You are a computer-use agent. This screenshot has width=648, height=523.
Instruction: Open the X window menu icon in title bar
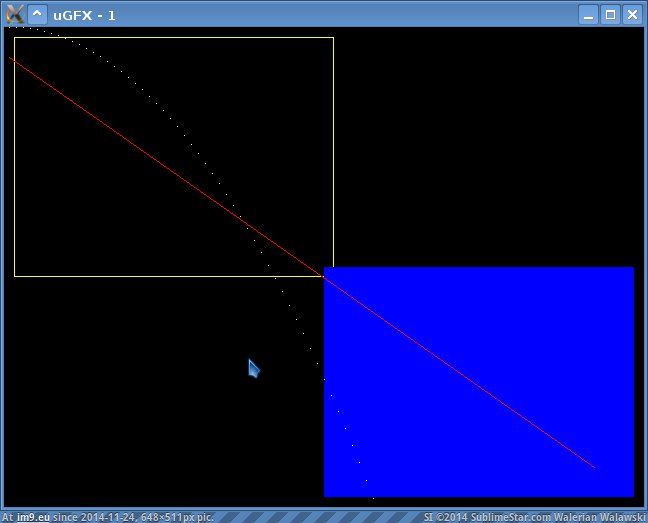pos(14,14)
